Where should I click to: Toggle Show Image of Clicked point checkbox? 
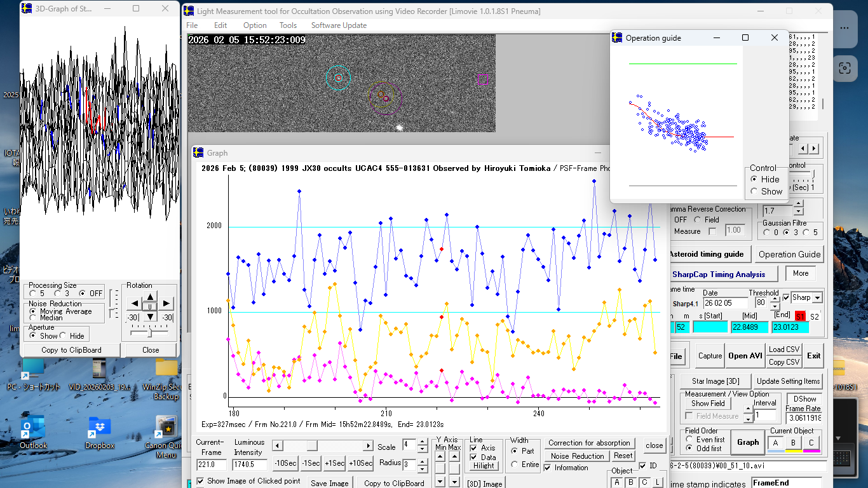pyautogui.click(x=201, y=481)
